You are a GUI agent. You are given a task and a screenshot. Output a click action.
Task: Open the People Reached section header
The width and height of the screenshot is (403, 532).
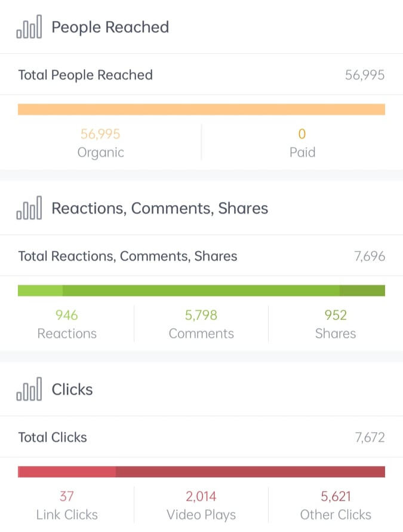[x=110, y=27]
